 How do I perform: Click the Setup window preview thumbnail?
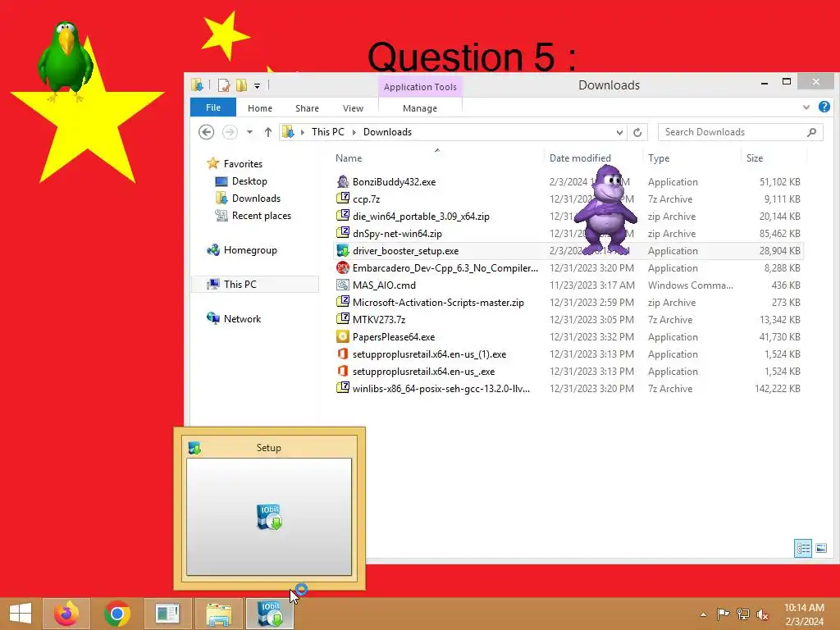tap(269, 517)
